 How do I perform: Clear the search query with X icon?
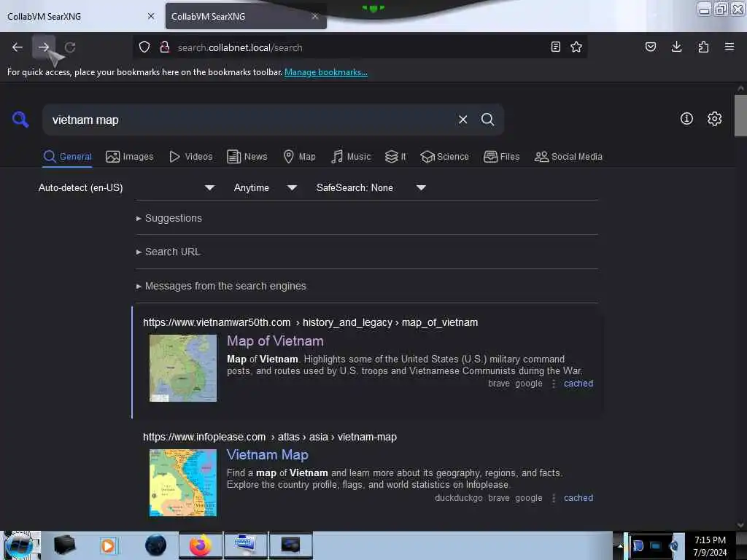point(462,120)
